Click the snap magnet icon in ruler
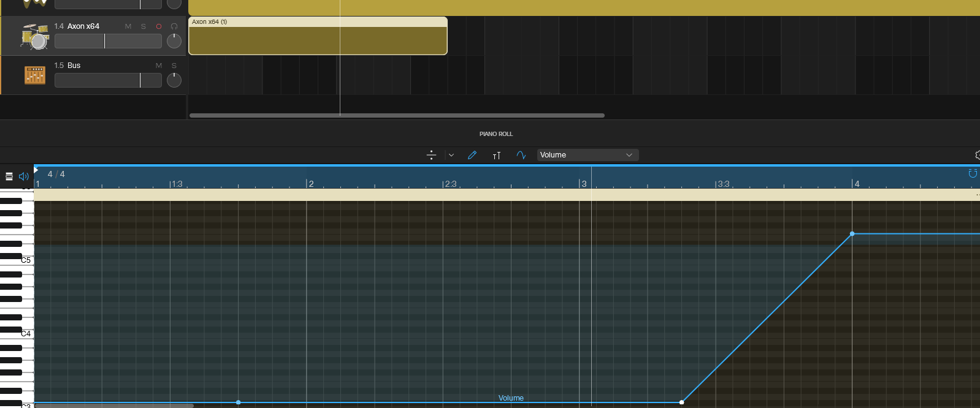980x408 pixels. (x=973, y=173)
